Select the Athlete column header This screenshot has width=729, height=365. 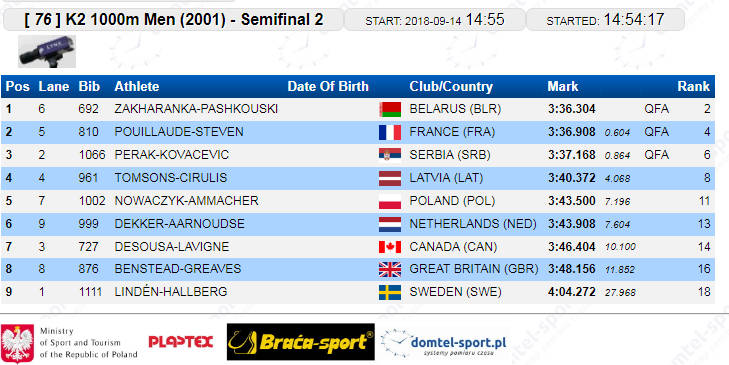tap(137, 86)
